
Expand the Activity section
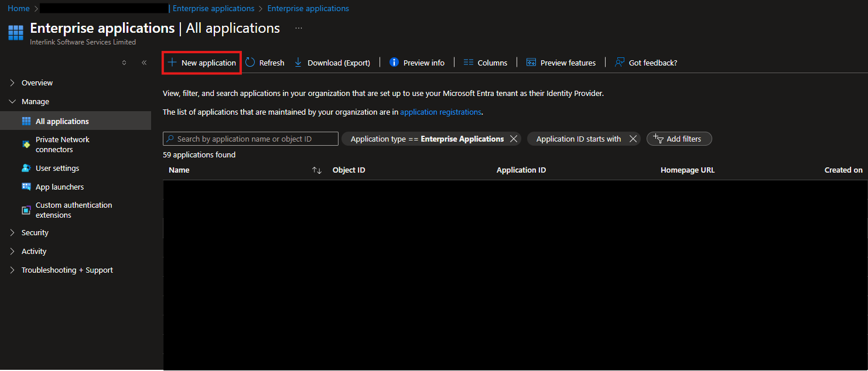pyautogui.click(x=12, y=251)
